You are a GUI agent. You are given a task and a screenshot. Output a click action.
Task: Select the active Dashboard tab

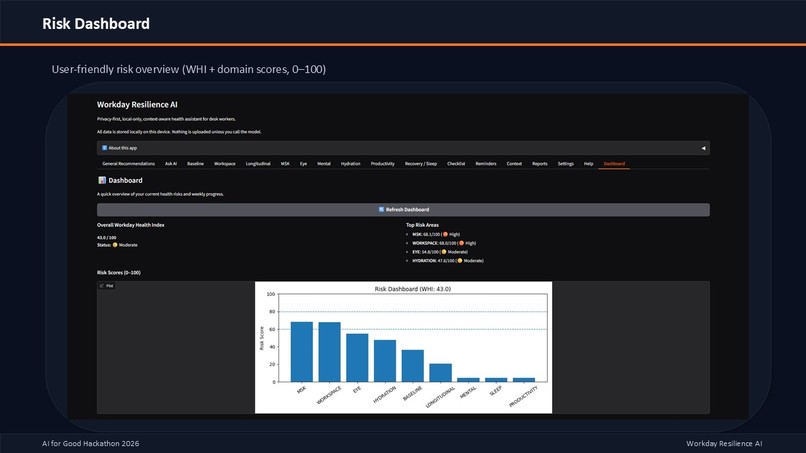(614, 164)
